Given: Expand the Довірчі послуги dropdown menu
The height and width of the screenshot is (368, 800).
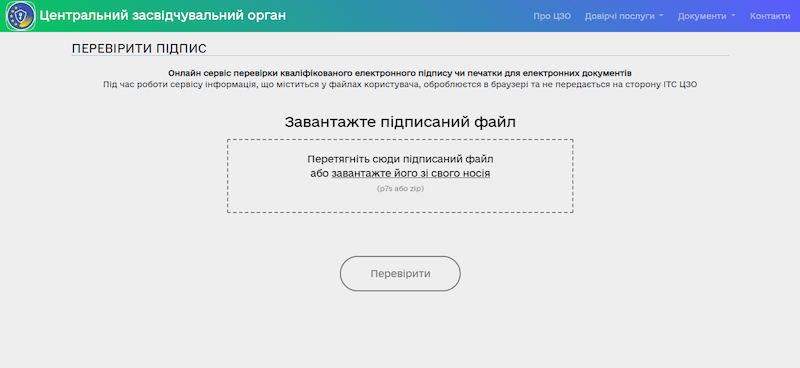Looking at the screenshot, I should [624, 16].
